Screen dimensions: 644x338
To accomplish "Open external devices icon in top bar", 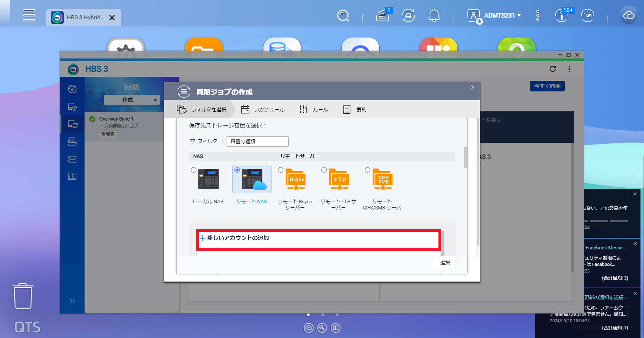I will (408, 16).
